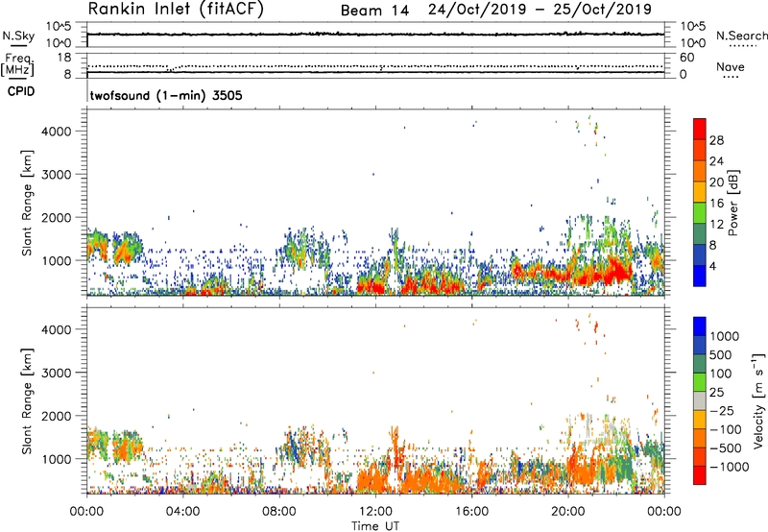Click the '12' tick on Power color bar
The width and height of the screenshot is (768, 532).
pyautogui.click(x=716, y=225)
